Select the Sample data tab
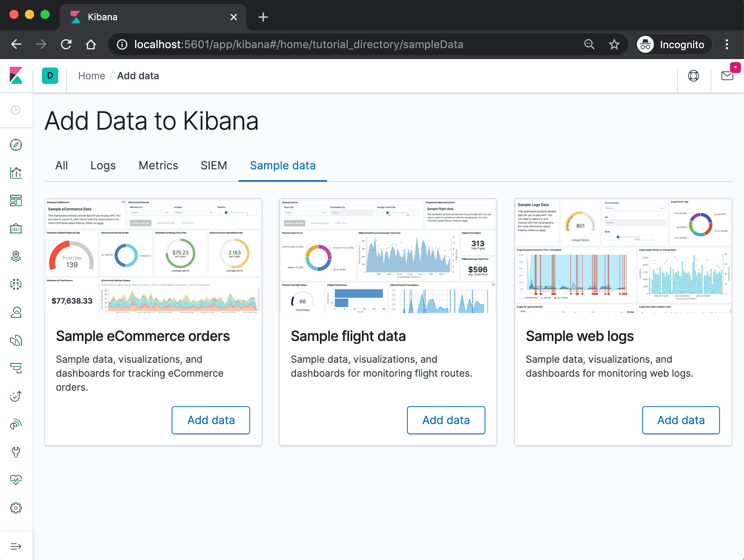Image resolution: width=744 pixels, height=560 pixels. (x=283, y=165)
